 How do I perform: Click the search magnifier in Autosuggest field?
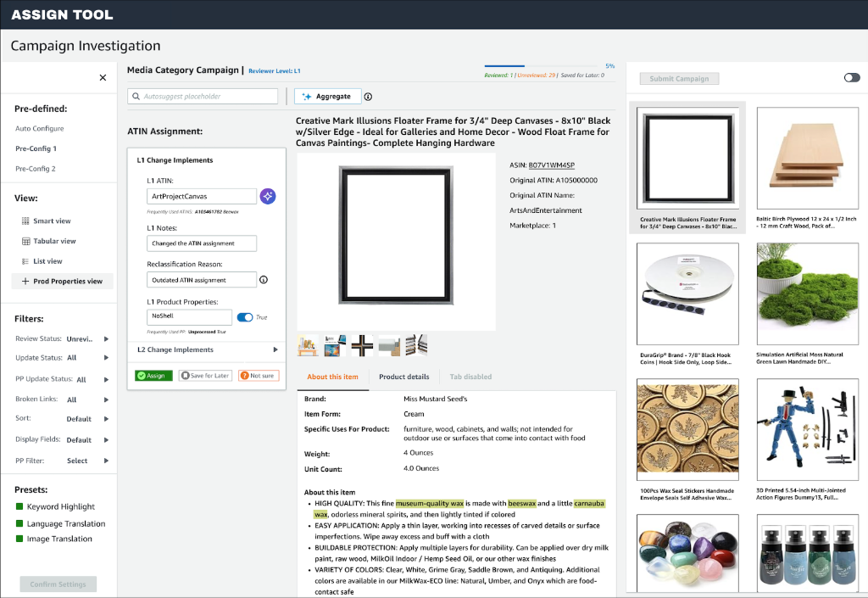coord(137,96)
